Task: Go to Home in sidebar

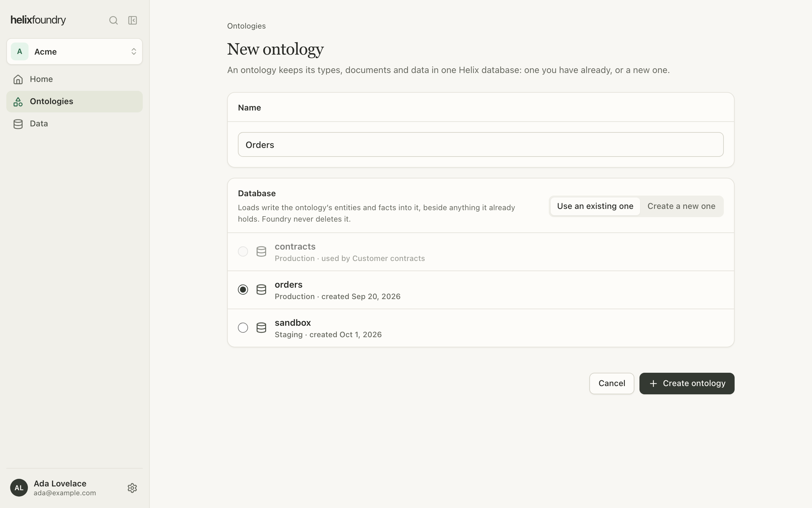Action: pos(75,79)
